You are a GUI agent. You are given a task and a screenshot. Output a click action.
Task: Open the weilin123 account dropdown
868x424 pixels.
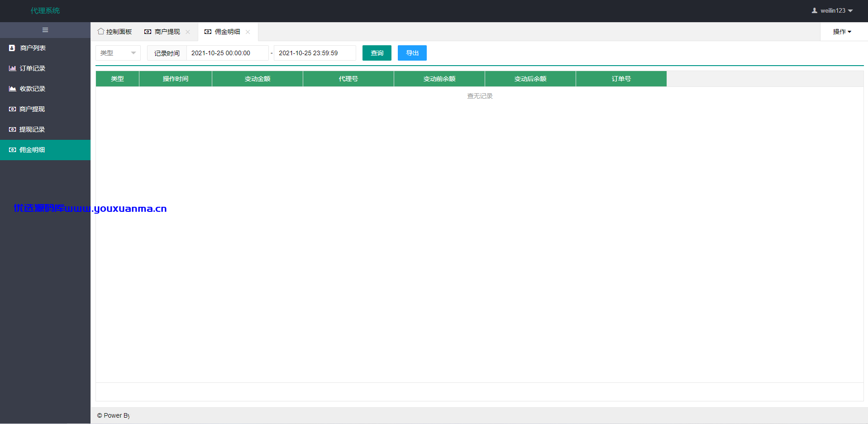pyautogui.click(x=833, y=10)
